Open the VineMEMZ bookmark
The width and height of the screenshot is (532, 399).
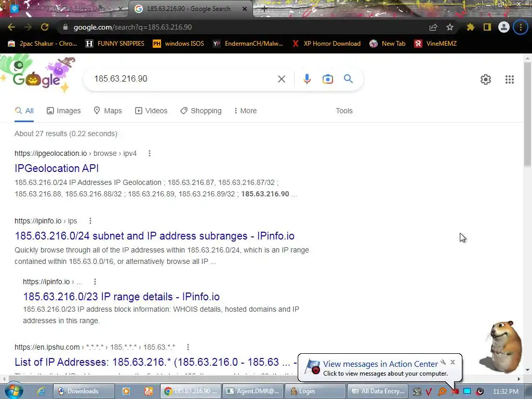coord(435,44)
